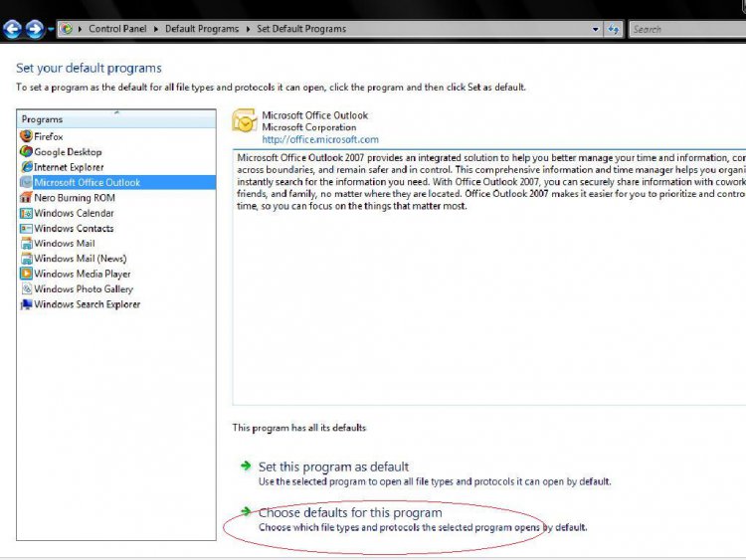Click the large Outlook icon in details pane
Image resolution: width=746 pixels, height=560 pixels.
[244, 120]
